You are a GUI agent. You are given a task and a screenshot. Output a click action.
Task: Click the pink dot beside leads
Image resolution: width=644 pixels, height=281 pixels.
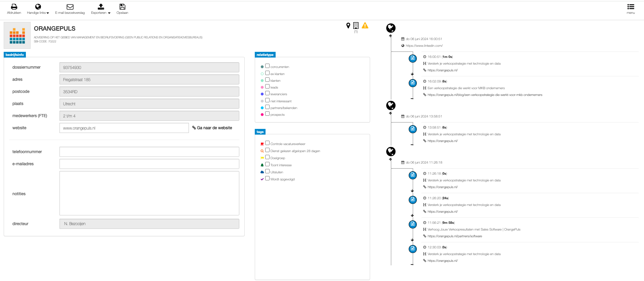click(262, 87)
